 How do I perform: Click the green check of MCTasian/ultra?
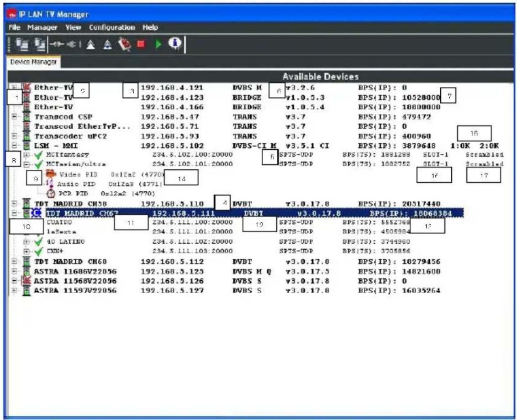click(38, 164)
